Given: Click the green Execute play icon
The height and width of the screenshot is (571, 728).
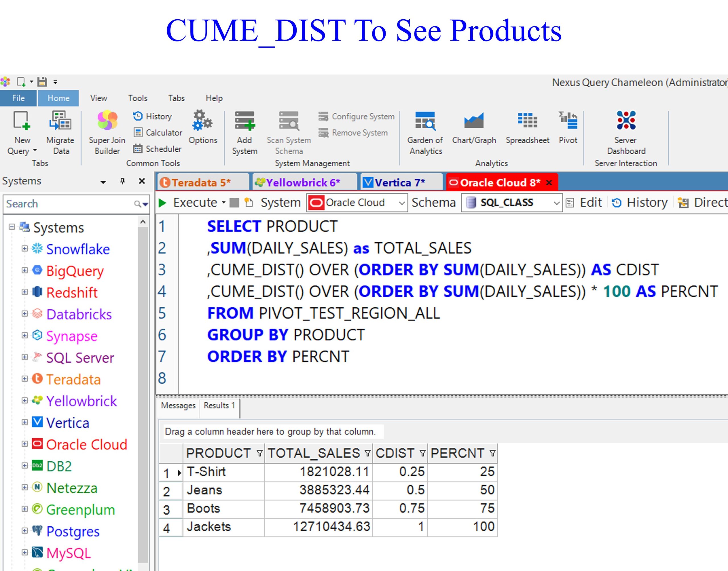Looking at the screenshot, I should 163,203.
